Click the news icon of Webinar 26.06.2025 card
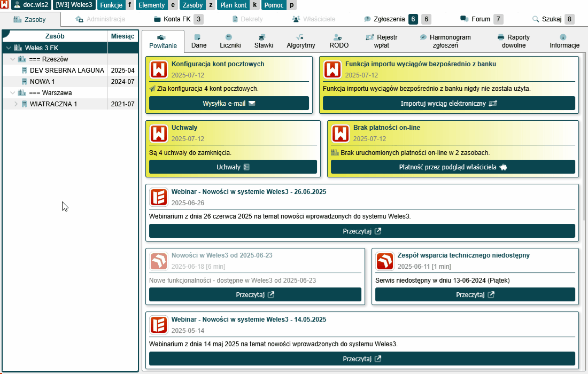Viewport: 588px width, 374px height. click(159, 198)
